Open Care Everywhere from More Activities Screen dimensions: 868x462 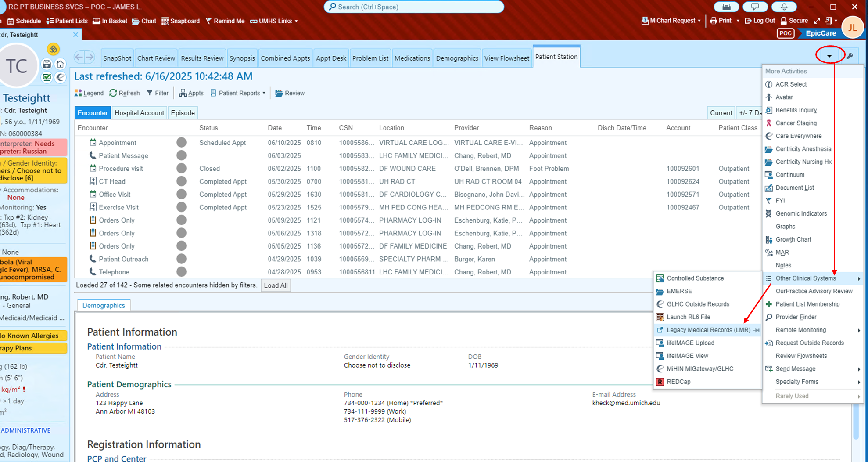pos(798,136)
